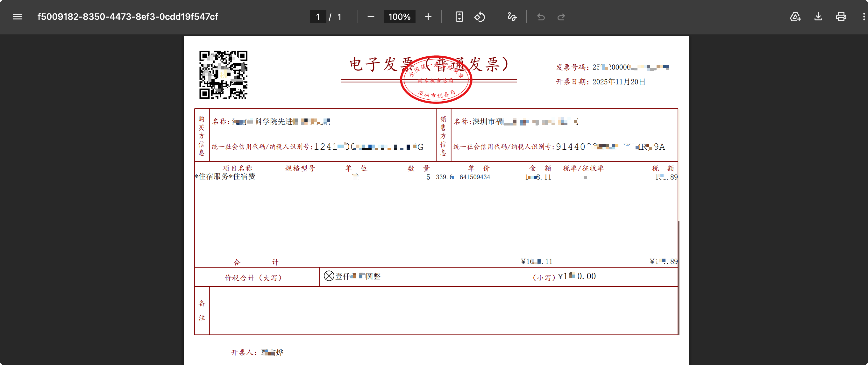The image size is (868, 365).
Task: Toggle page fit mode in the toolbar
Action: click(459, 17)
